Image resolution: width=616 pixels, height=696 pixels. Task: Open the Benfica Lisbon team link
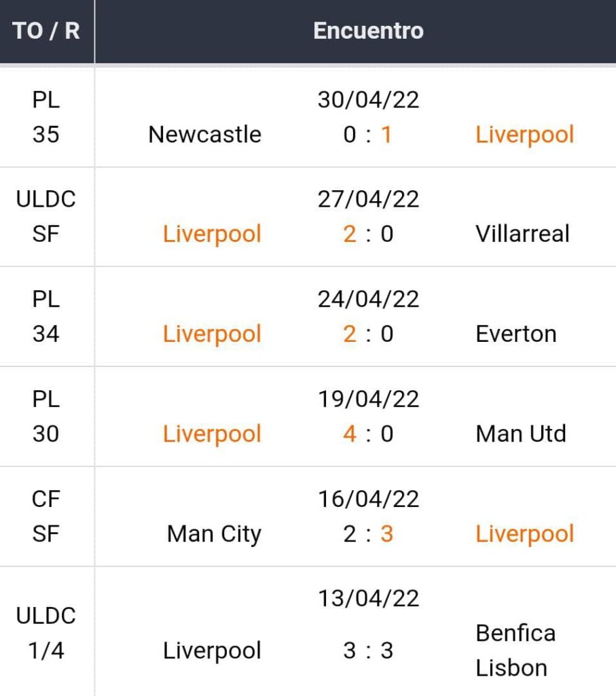coord(515,650)
